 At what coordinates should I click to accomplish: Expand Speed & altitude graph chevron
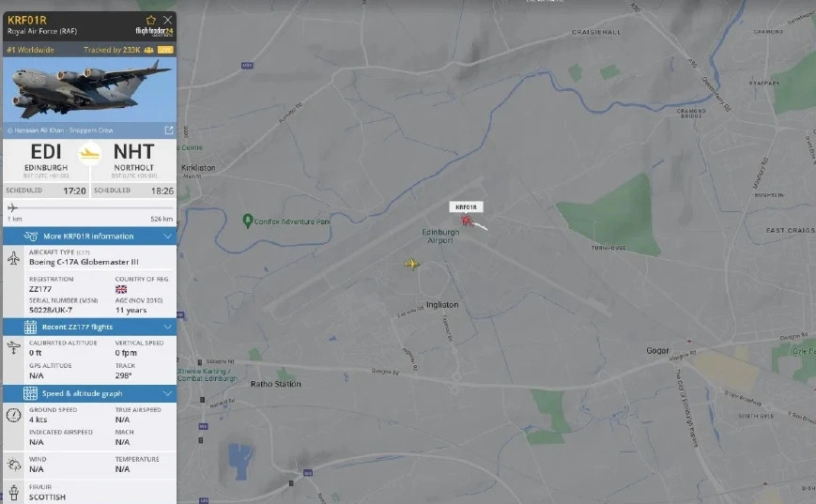(167, 393)
